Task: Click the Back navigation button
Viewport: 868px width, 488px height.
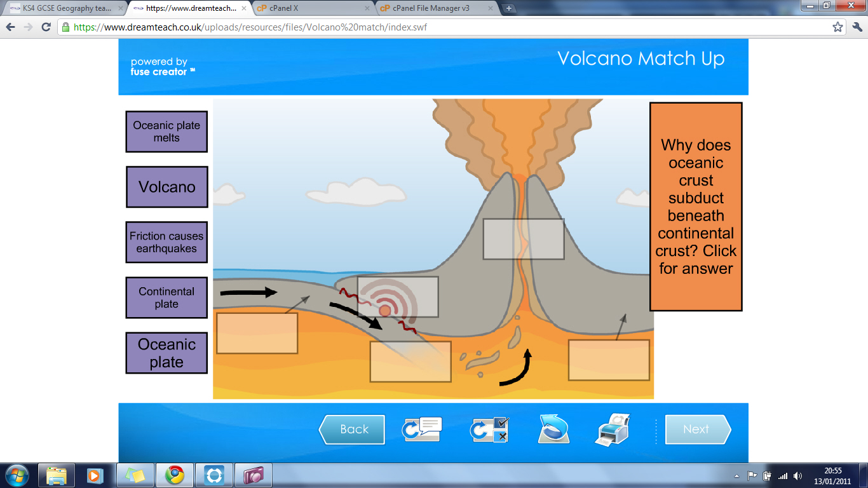Action: click(353, 430)
